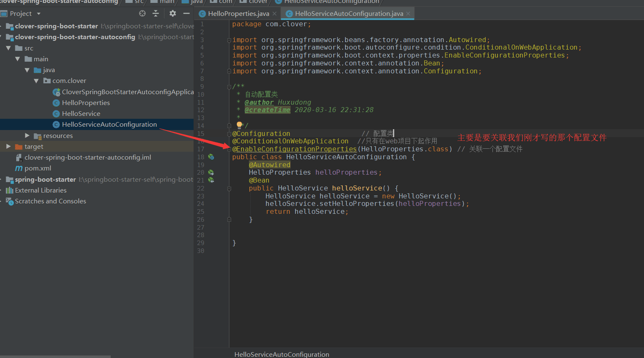Toggle code fold for import statements
644x358 pixels.
point(229,40)
